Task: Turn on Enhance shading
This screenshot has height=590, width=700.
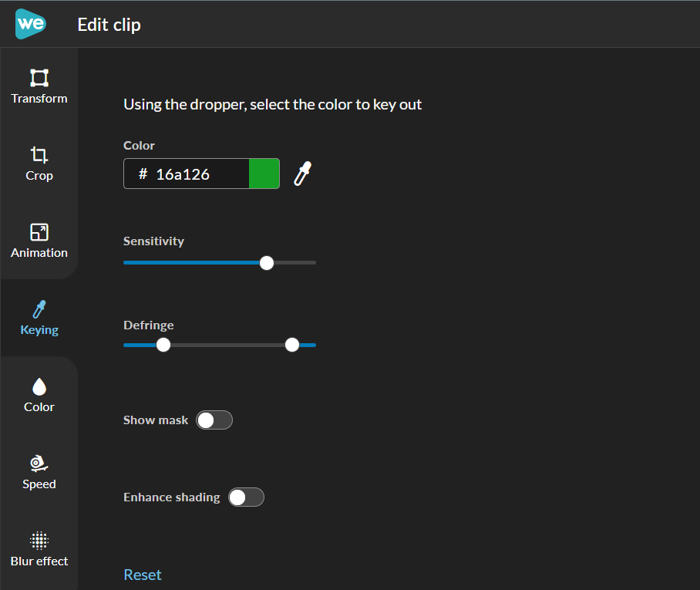Action: [x=246, y=497]
